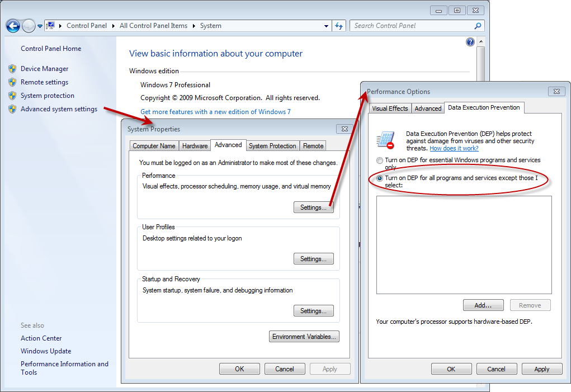Minimize the System control panel window
The width and height of the screenshot is (571, 392).
[x=438, y=11]
